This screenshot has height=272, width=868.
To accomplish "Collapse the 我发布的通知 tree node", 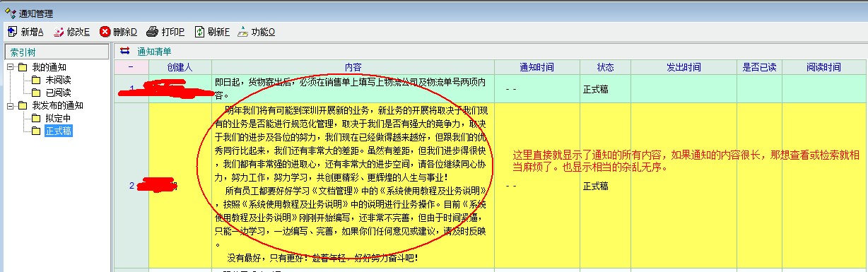I will tap(10, 105).
